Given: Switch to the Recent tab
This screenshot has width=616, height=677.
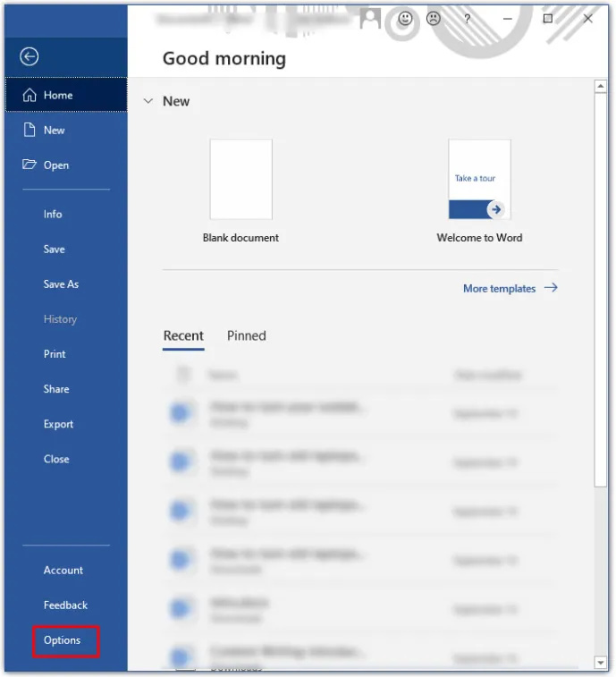Looking at the screenshot, I should [183, 336].
